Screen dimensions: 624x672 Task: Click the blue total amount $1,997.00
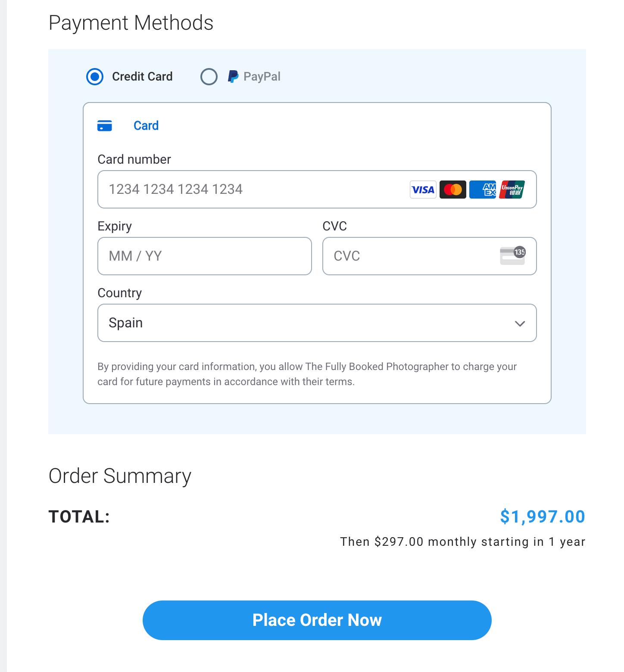click(x=542, y=516)
